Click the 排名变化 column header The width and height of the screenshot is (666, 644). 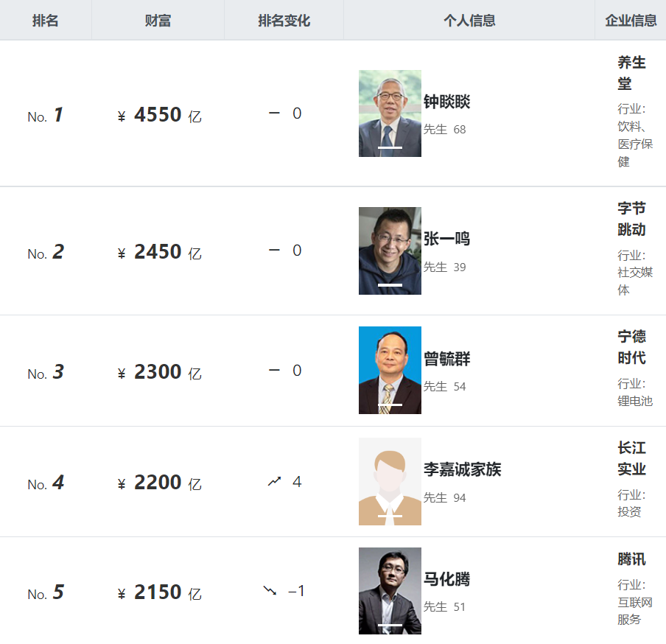pos(284,21)
